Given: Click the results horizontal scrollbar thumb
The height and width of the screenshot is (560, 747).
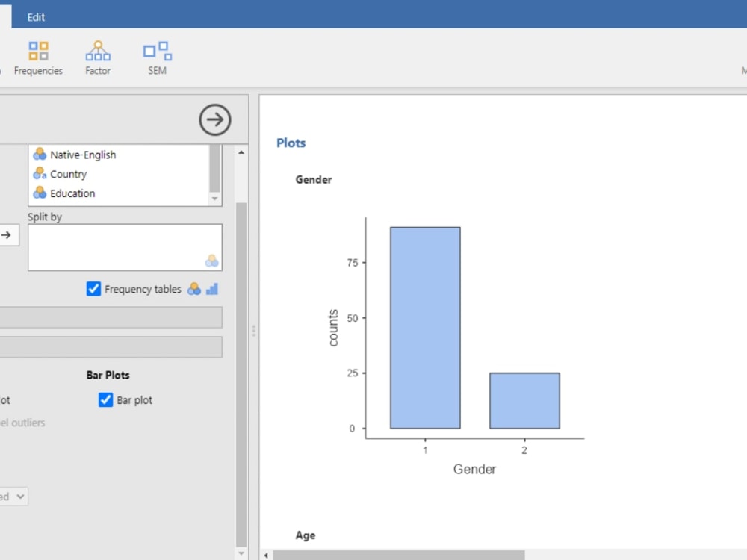Looking at the screenshot, I should point(399,556).
